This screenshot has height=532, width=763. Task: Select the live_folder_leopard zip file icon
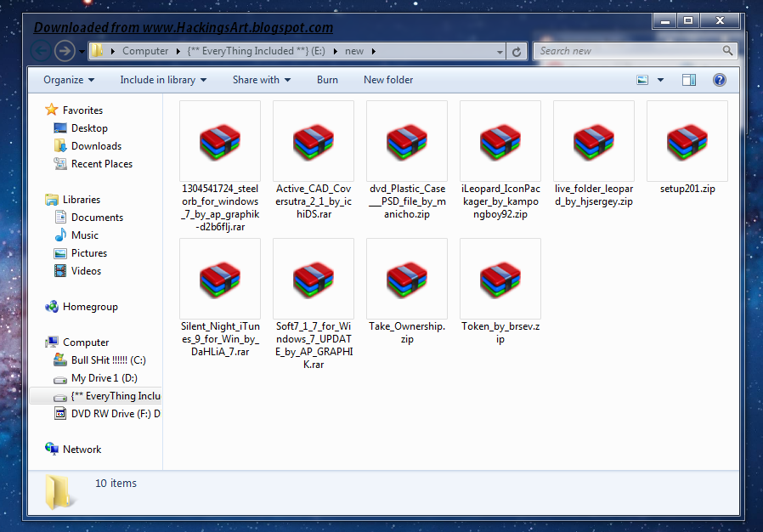coord(593,140)
